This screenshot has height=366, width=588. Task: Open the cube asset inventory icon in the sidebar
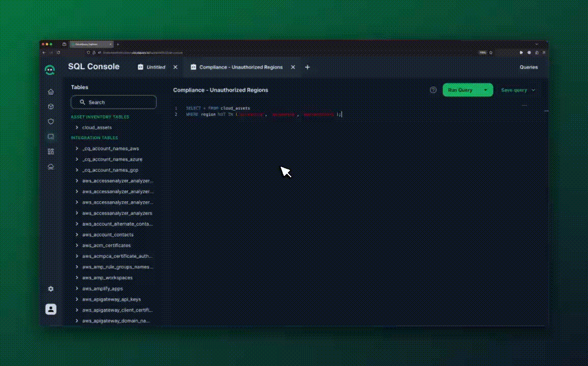51,107
